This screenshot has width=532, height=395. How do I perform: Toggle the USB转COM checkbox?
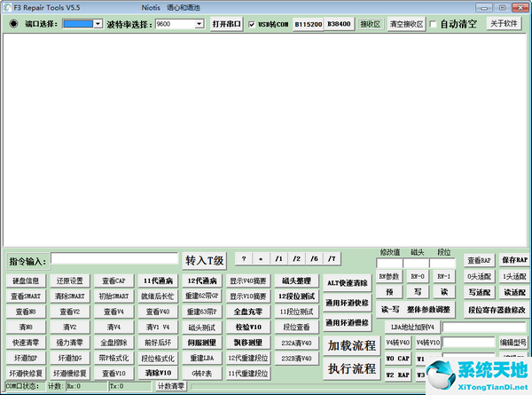pyautogui.click(x=252, y=24)
